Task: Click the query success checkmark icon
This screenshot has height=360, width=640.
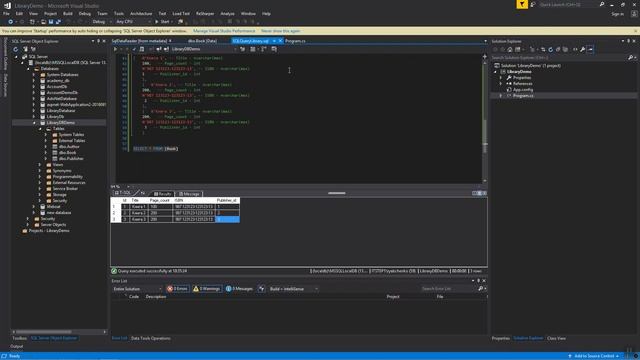Action: (x=114, y=271)
